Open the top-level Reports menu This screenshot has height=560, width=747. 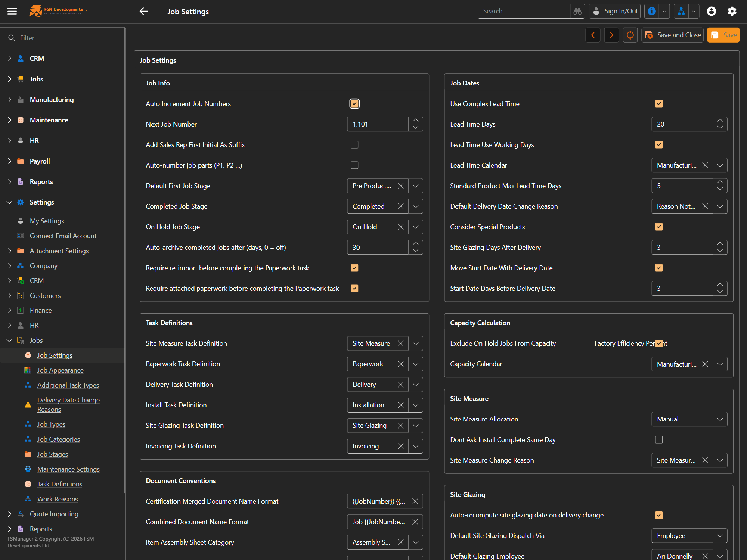coord(41,182)
